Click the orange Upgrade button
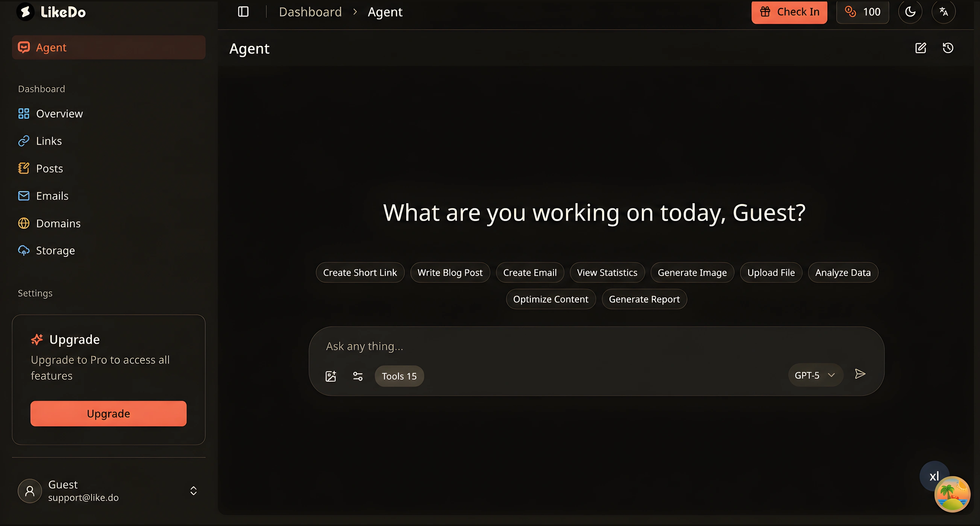 click(x=108, y=414)
